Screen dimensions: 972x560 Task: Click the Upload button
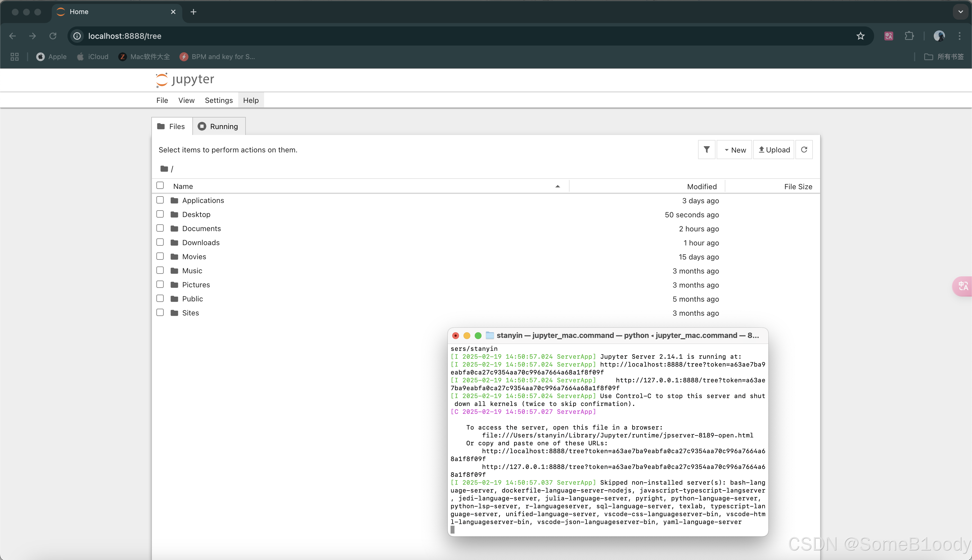tap(774, 150)
